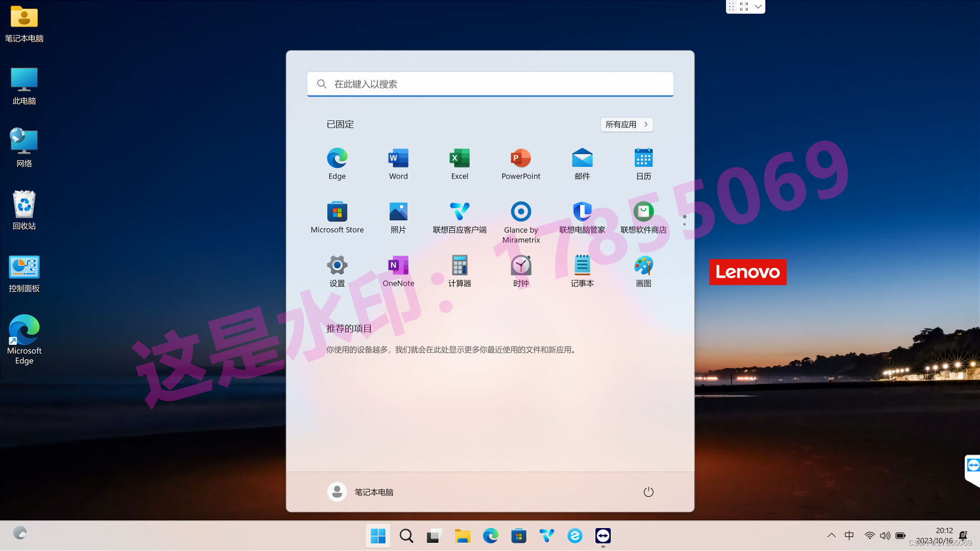Go to next pinned apps page dot

684,224
